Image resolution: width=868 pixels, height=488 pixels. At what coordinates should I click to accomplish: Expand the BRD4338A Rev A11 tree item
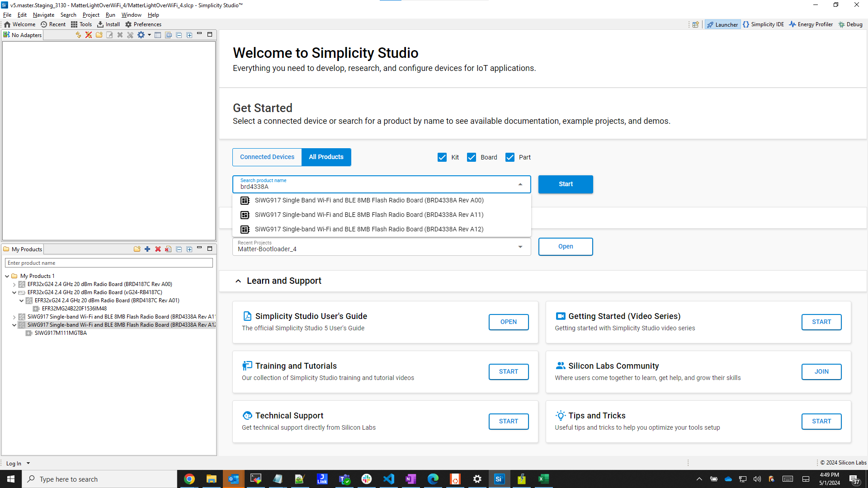click(14, 317)
